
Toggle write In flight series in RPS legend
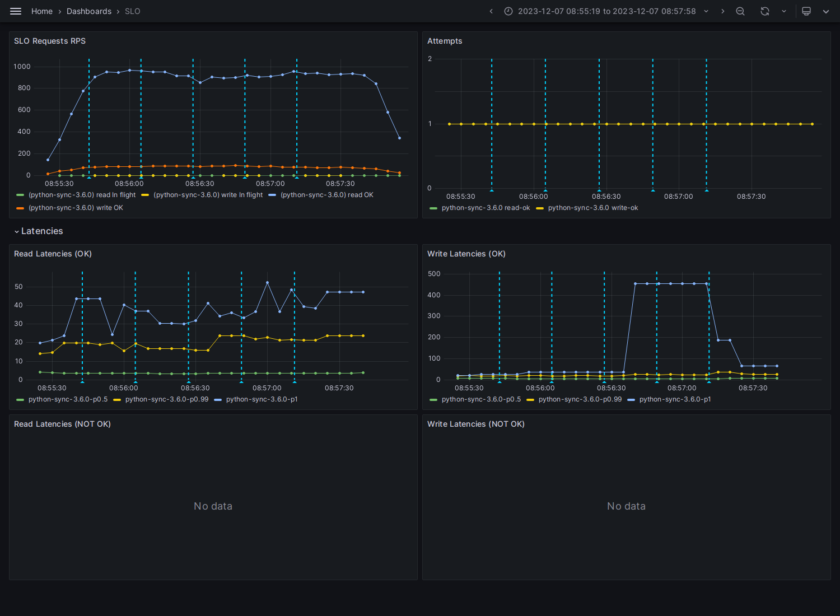[208, 195]
